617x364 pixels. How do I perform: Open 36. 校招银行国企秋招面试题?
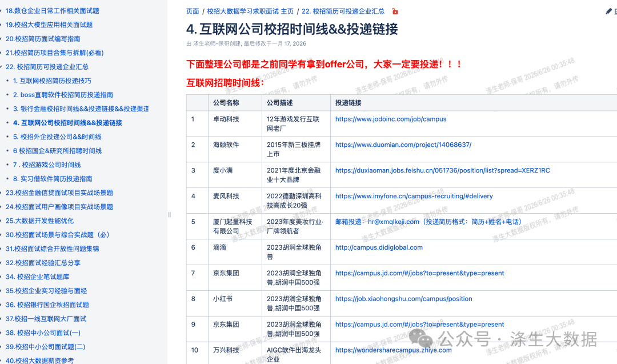47,305
